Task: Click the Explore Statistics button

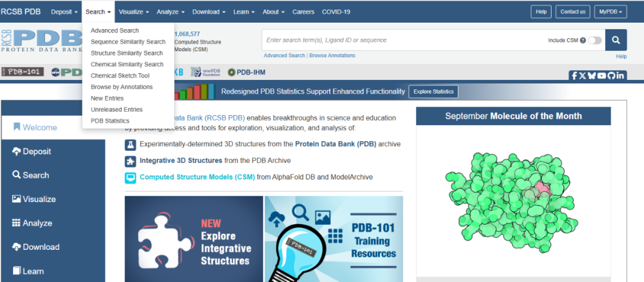Action: (x=434, y=92)
